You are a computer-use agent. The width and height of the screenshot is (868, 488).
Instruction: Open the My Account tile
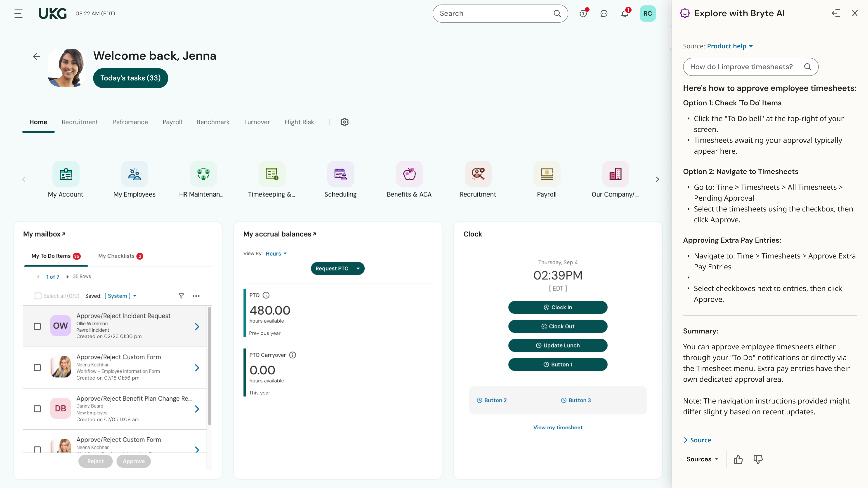(66, 174)
